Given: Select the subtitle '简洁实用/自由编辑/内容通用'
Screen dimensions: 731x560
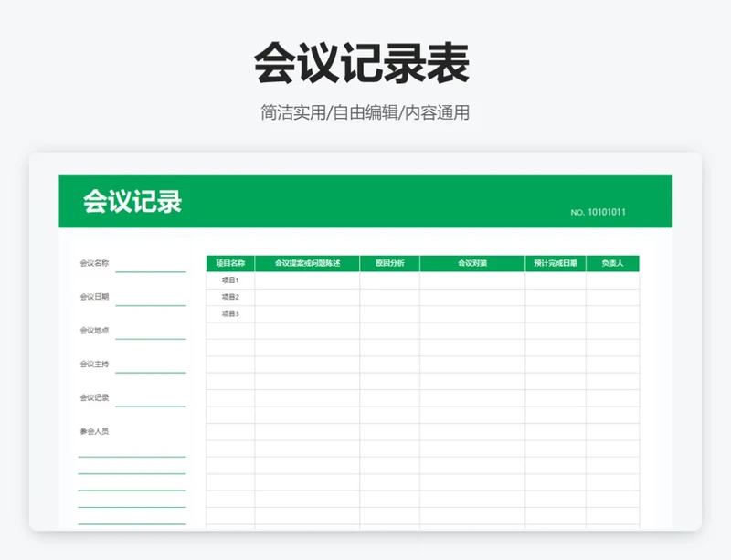Looking at the screenshot, I should tap(365, 113).
